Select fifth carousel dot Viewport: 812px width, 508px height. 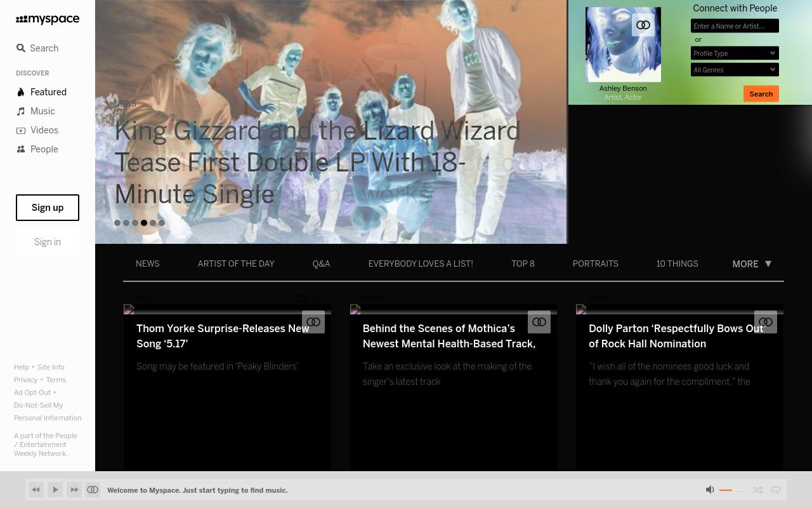coord(153,223)
